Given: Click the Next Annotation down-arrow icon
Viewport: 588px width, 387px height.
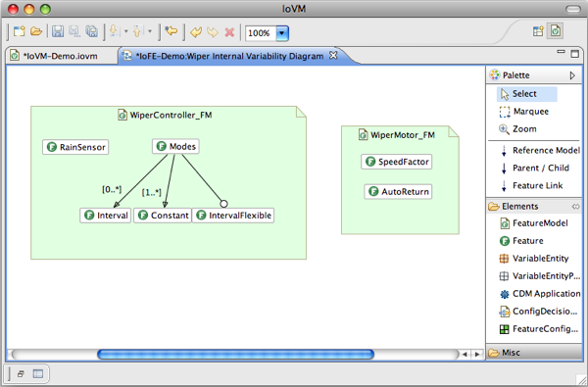Looking at the screenshot, I should pyautogui.click(x=115, y=31).
